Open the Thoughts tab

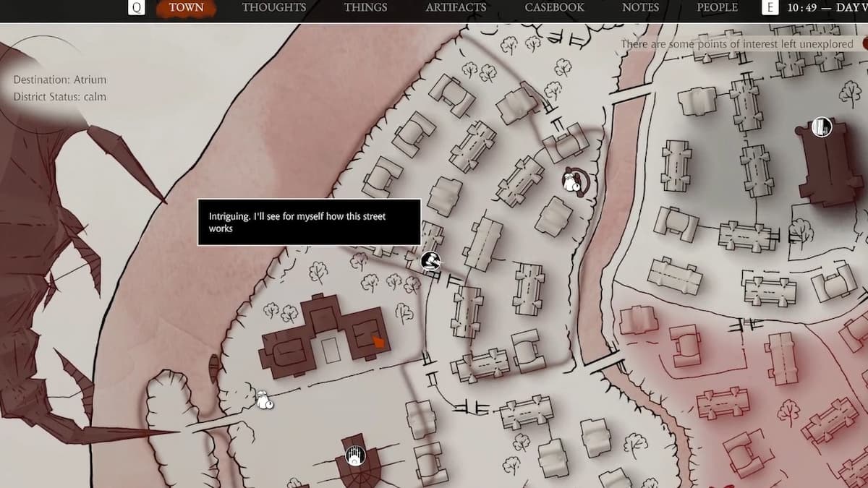point(273,8)
